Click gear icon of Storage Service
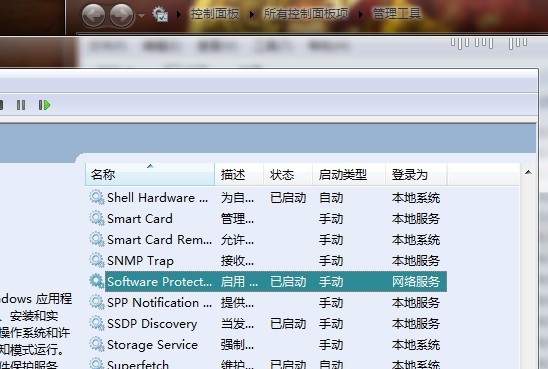548x369 pixels. [x=96, y=344]
